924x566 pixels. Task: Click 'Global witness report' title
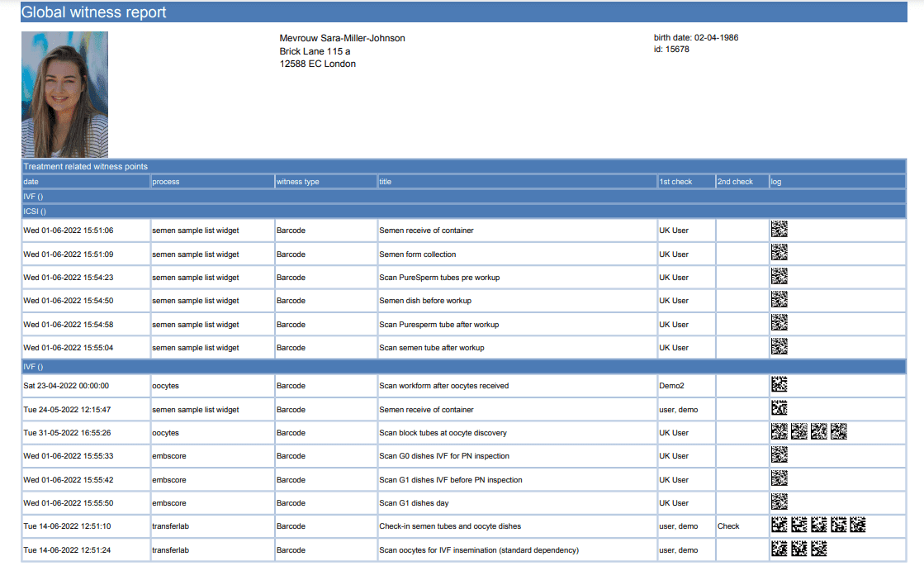(93, 12)
